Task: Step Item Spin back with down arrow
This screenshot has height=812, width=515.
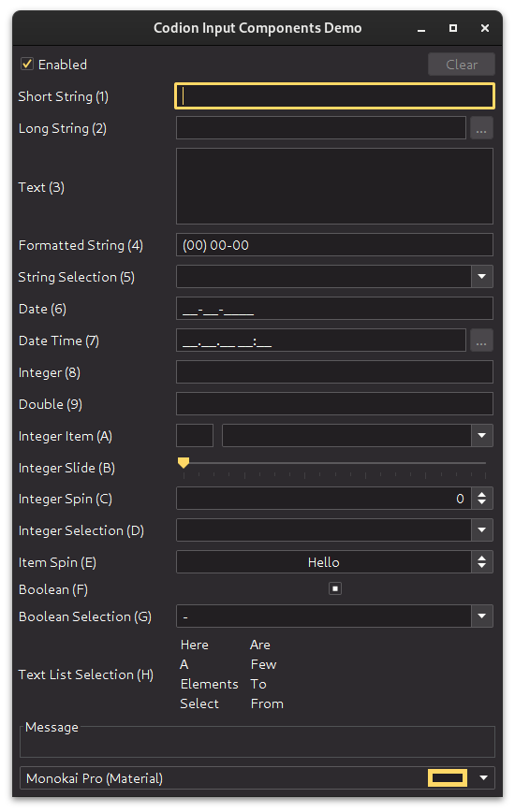Action: pos(482,567)
